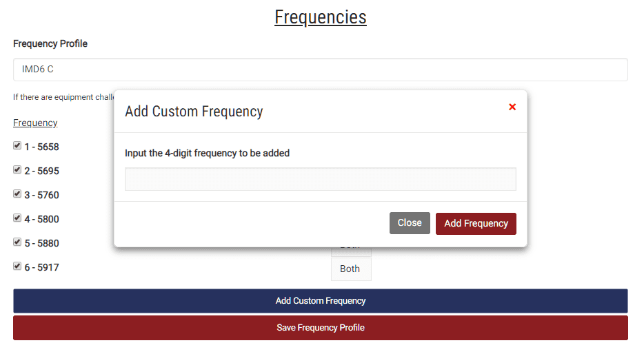Image resolution: width=644 pixels, height=354 pixels.
Task: Click the 'Input the 4-digit frequency' label
Action: tap(207, 153)
